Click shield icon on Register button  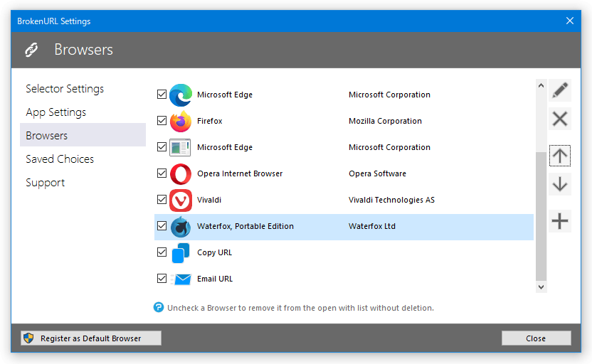[x=28, y=338]
